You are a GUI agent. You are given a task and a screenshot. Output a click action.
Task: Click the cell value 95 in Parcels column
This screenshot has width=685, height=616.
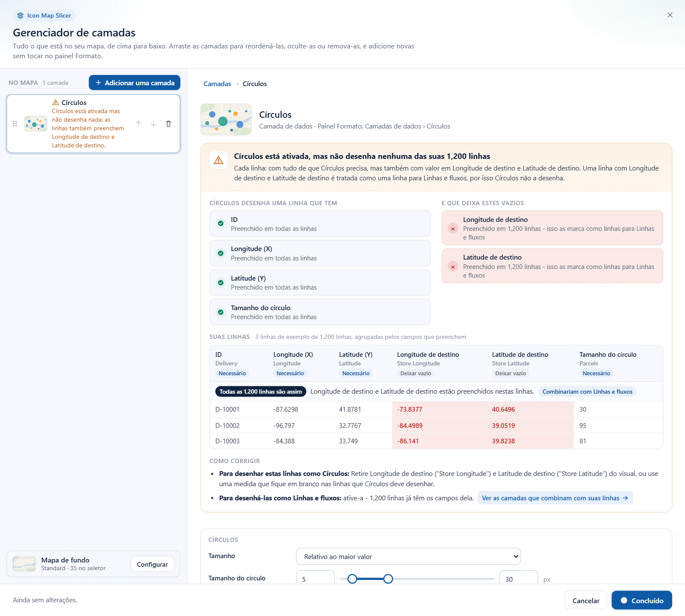pyautogui.click(x=583, y=426)
